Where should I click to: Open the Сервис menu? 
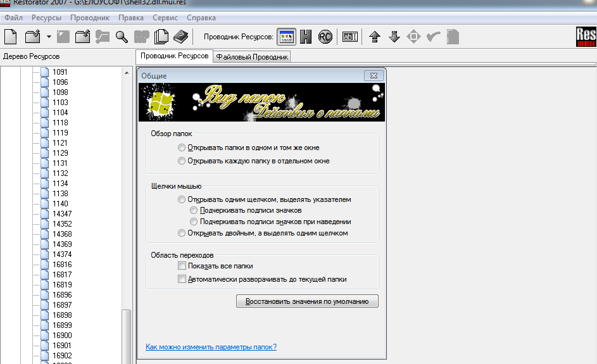[165, 18]
